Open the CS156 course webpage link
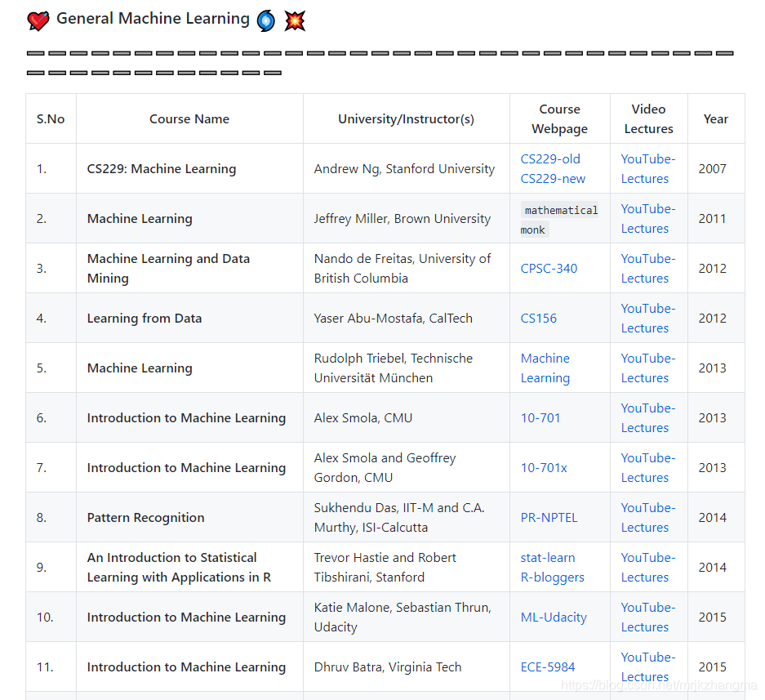Viewport: 765px width, 700px height. [x=538, y=319]
